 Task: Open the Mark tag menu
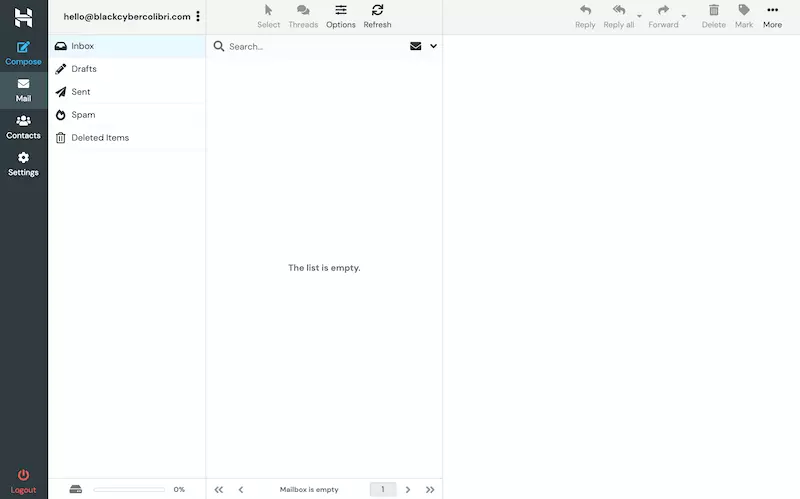[x=744, y=17]
